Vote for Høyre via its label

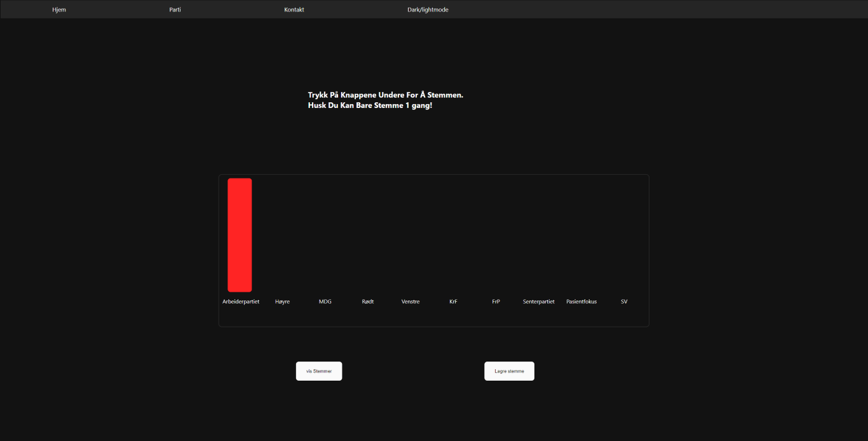[282, 302]
